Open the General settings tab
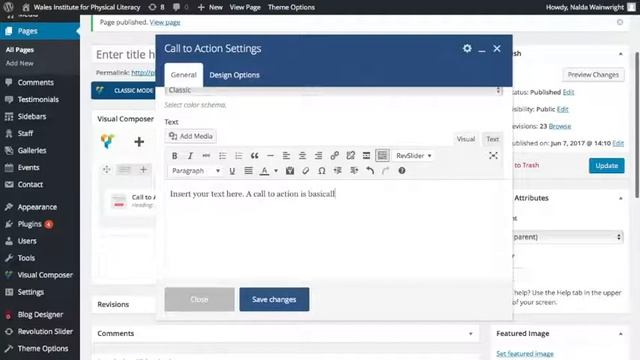Viewport: 640px width, 360px height. point(183,75)
